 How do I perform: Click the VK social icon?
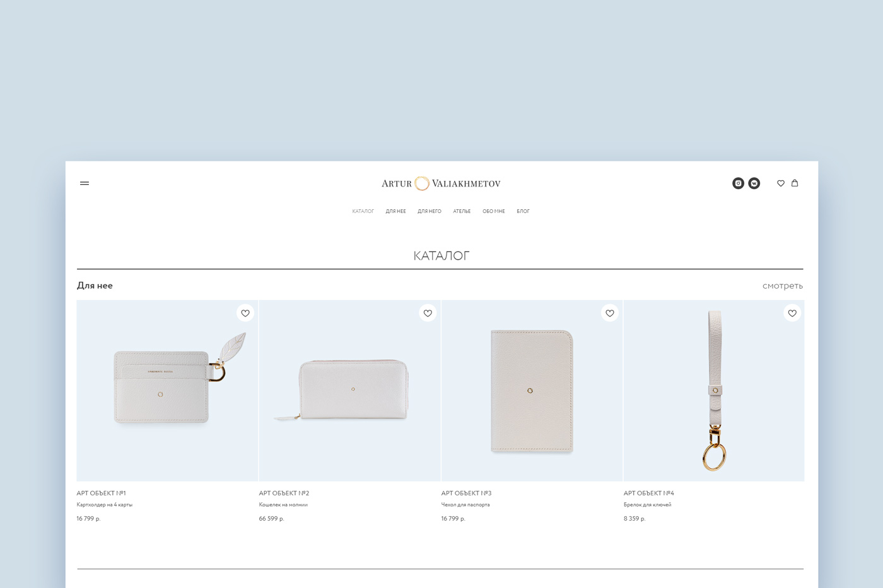(x=754, y=183)
